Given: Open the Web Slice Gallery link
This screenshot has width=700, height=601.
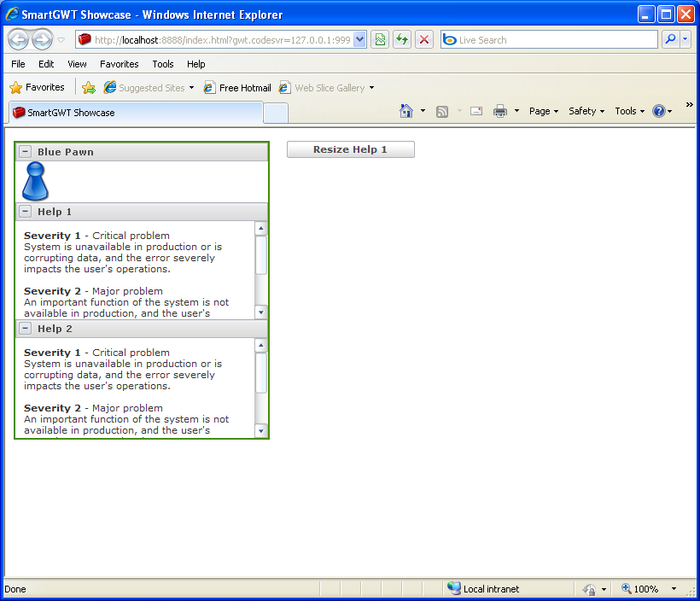Looking at the screenshot, I should (322, 88).
